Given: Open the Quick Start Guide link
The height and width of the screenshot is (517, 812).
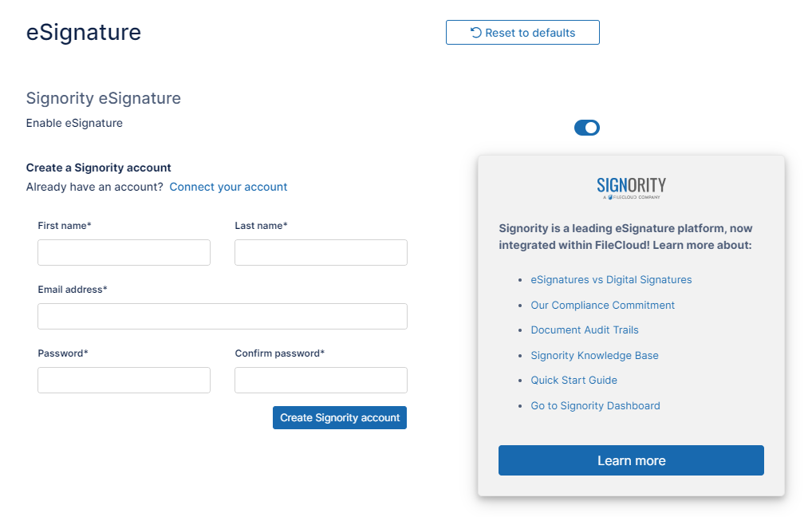Looking at the screenshot, I should pos(574,381).
